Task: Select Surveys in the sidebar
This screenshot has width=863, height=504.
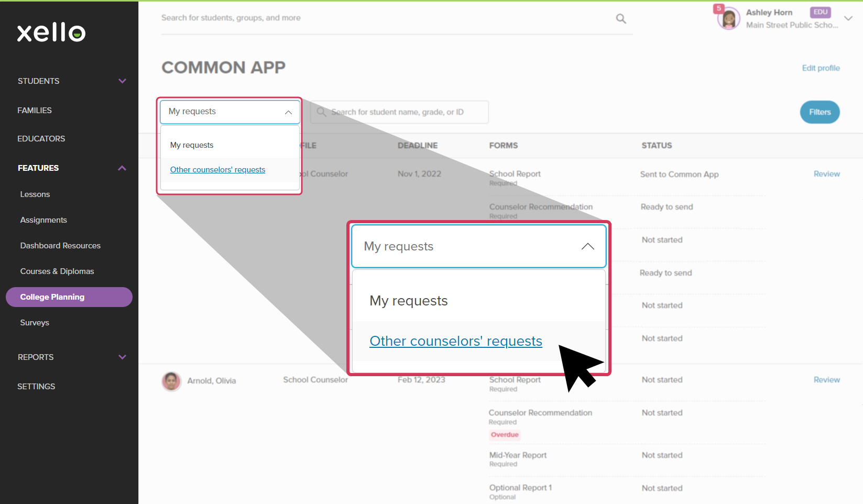Action: (x=34, y=322)
